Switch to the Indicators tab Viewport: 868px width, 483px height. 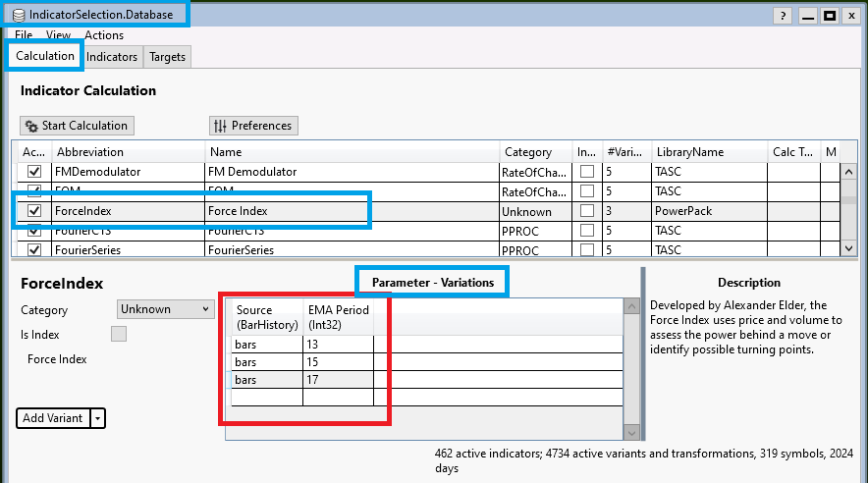(112, 57)
